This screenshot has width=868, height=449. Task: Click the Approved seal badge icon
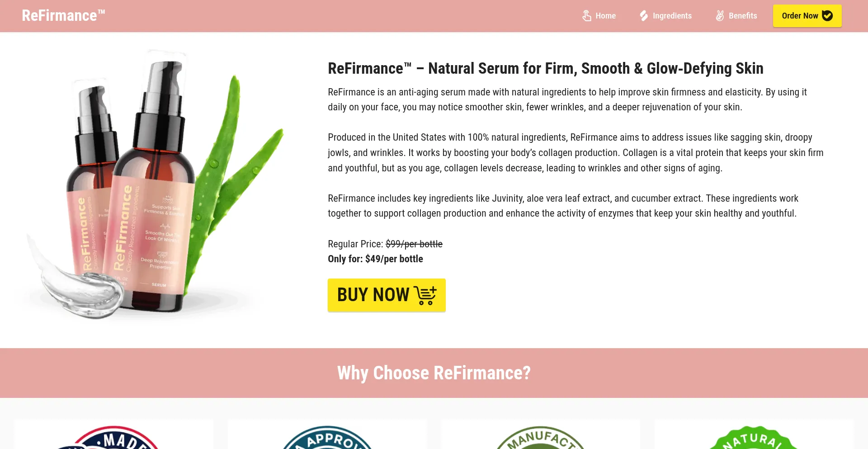point(327,437)
